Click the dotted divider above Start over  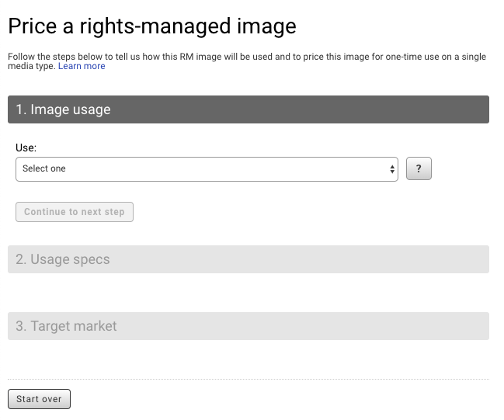point(249,379)
